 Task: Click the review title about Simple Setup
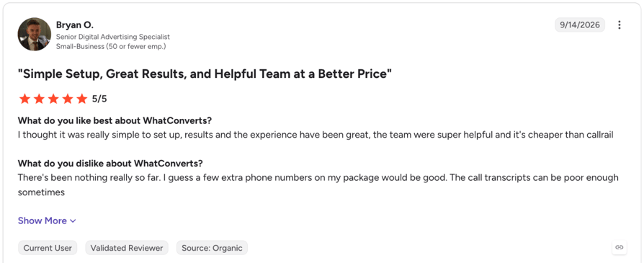(x=205, y=74)
